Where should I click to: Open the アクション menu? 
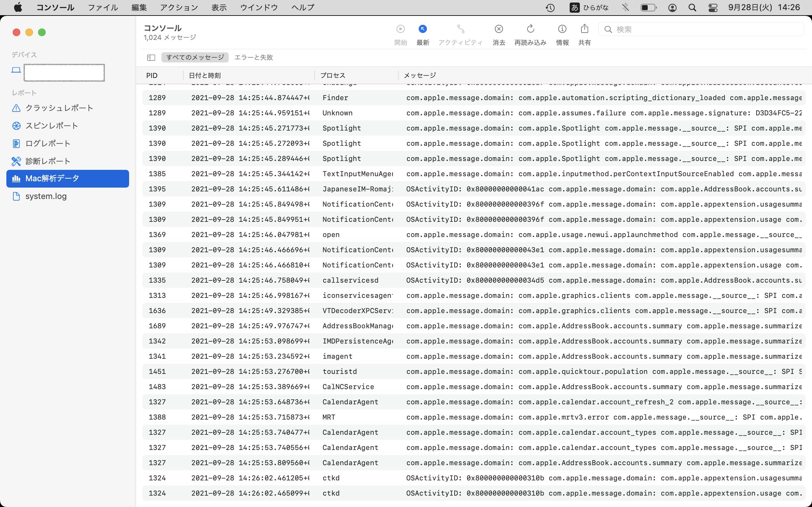(x=179, y=7)
